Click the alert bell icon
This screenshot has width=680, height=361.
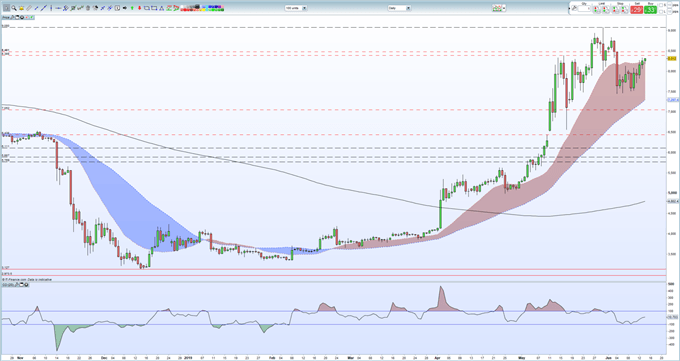pos(21,8)
